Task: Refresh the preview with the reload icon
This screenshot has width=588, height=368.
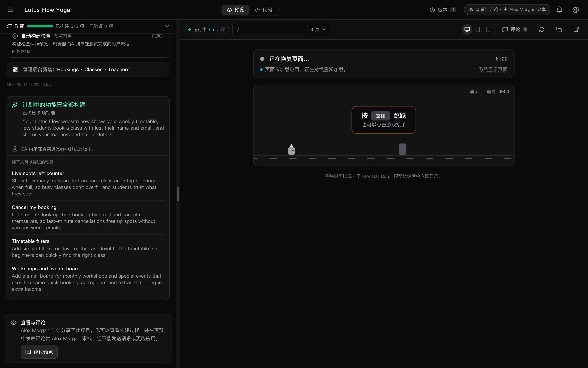Action: (x=542, y=29)
